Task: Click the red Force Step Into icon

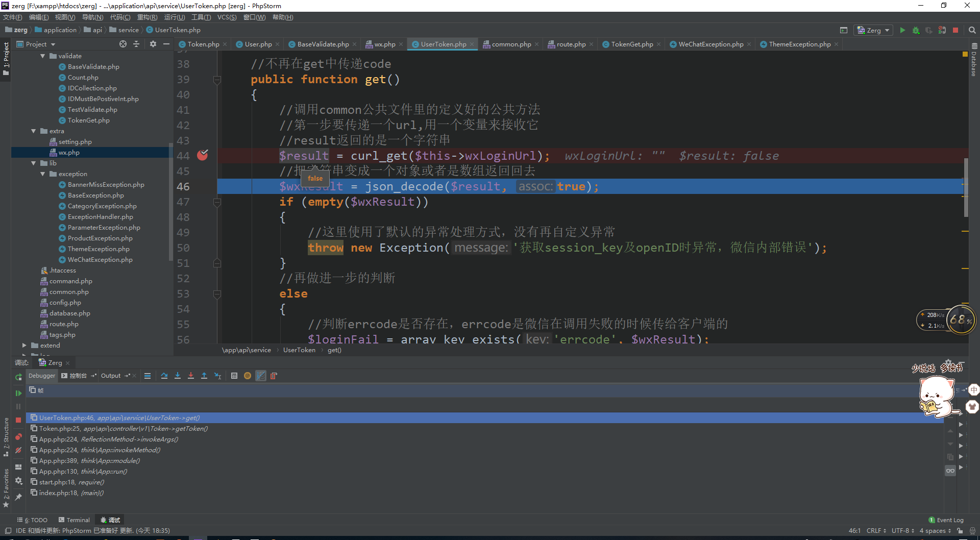Action: click(x=191, y=376)
